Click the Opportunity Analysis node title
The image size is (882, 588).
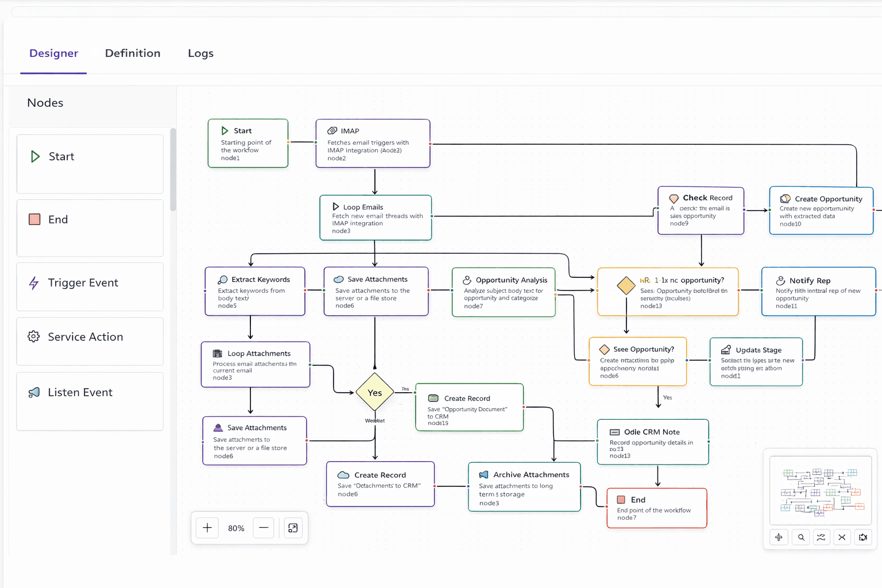pos(512,280)
